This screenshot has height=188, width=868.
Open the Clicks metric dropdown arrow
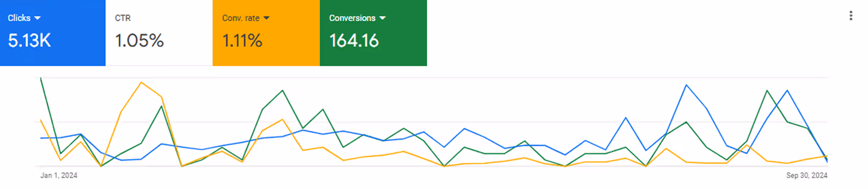[37, 18]
